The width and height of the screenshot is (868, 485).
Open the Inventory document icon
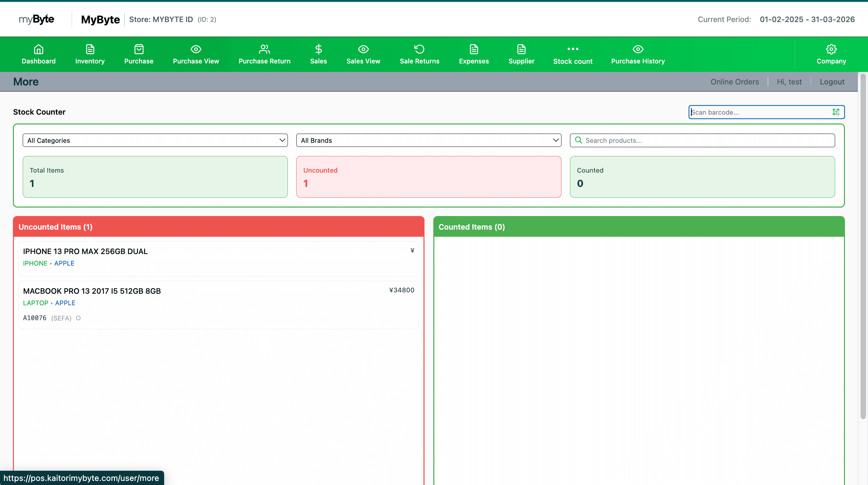point(90,50)
